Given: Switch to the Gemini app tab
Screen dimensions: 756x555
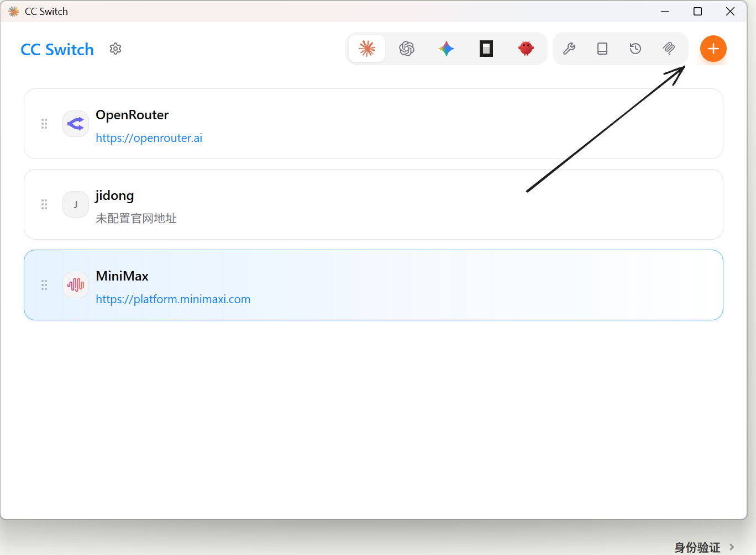Looking at the screenshot, I should pyautogui.click(x=447, y=49).
